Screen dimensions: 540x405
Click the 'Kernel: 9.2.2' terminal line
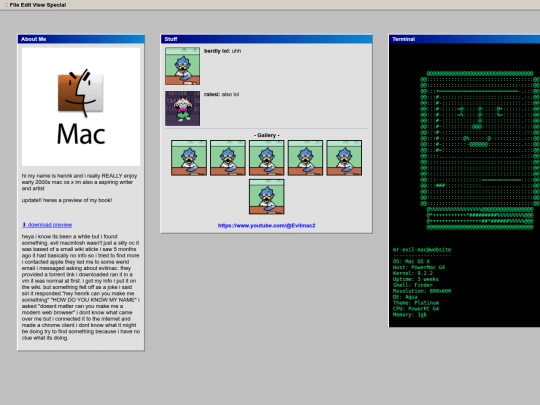(x=413, y=273)
